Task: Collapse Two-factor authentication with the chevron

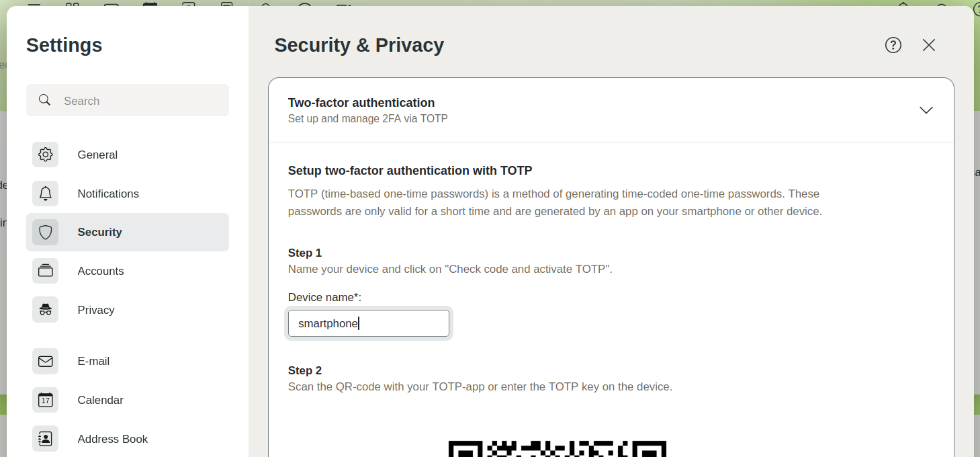Action: 926,110
